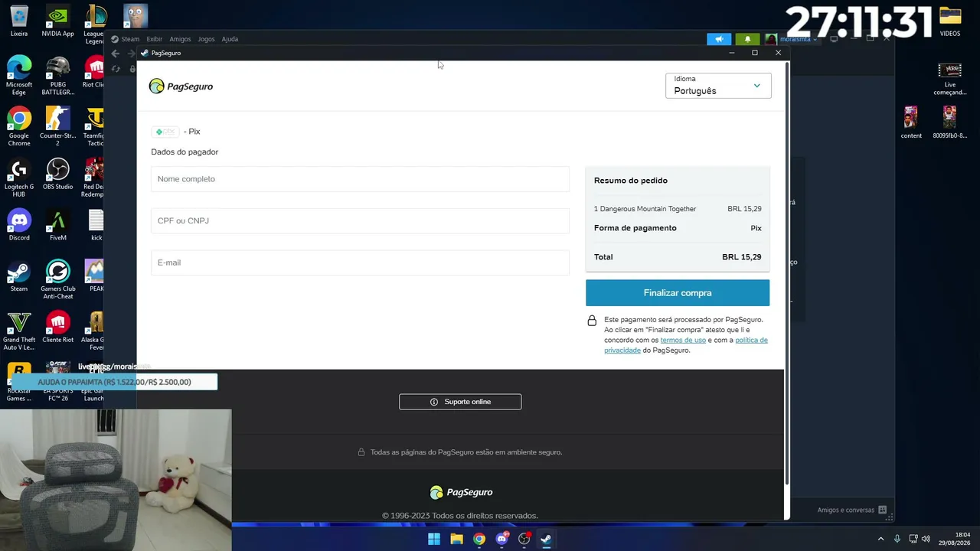Image resolution: width=980 pixels, height=551 pixels.
Task: Open File Explorer from the taskbar
Action: click(456, 539)
